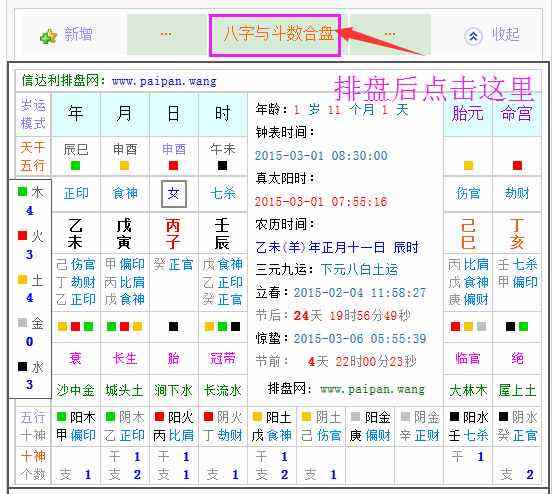Click the 涧下水 nayin cell
The height and width of the screenshot is (494, 553).
[174, 390]
